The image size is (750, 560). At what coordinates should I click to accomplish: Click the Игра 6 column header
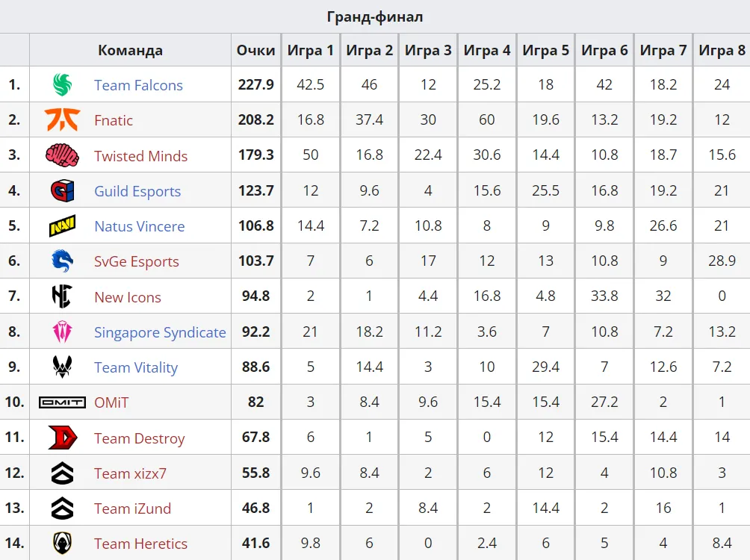(604, 50)
